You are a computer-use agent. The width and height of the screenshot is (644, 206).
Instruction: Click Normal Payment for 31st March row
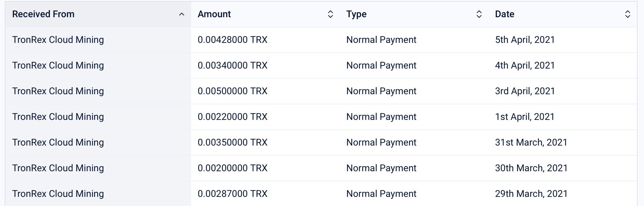381,143
